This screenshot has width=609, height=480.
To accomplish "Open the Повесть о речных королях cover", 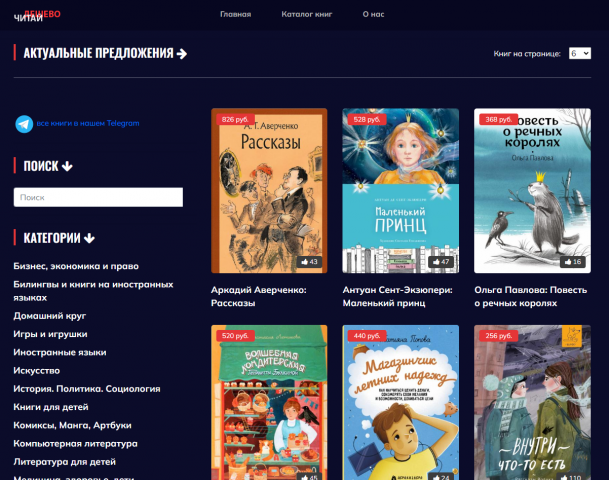I will coord(532,191).
